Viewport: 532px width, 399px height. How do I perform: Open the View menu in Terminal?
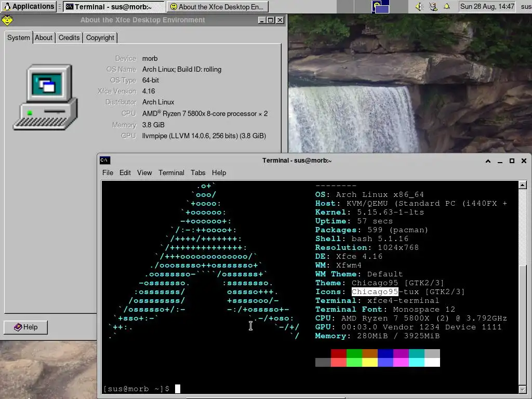pyautogui.click(x=144, y=172)
